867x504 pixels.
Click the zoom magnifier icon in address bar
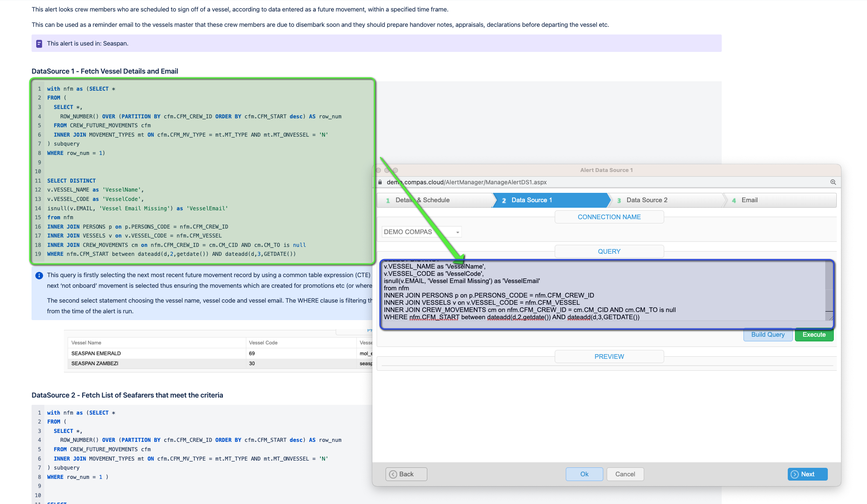coord(833,182)
